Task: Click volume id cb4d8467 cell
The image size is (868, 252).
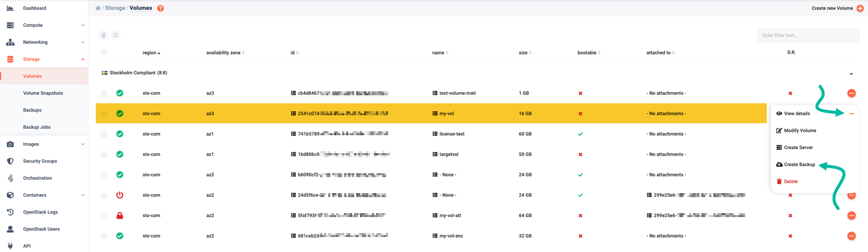Action: click(339, 93)
